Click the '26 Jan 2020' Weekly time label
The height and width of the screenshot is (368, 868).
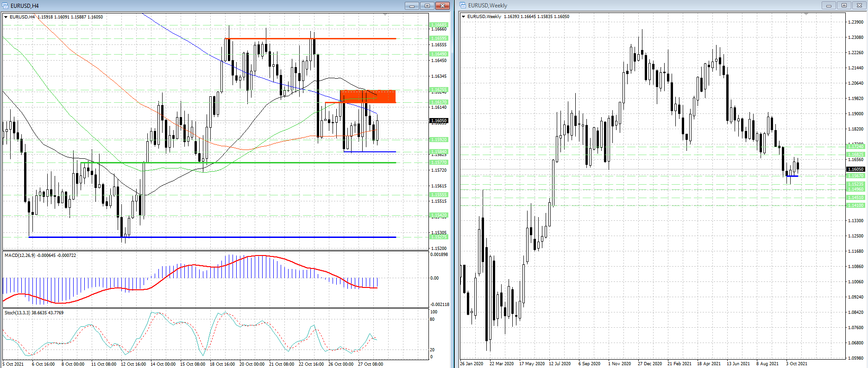[x=472, y=364]
